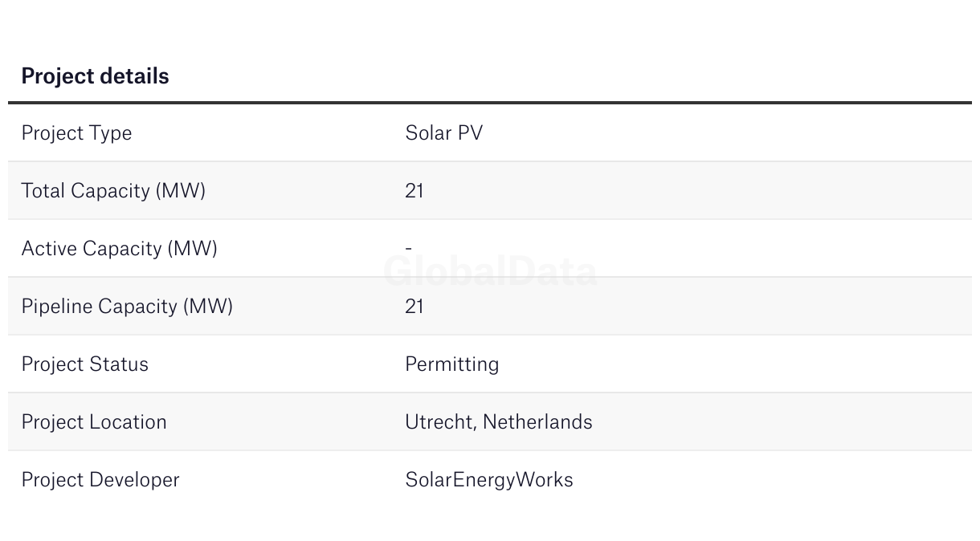Click the Active Capacity dash value

(409, 248)
